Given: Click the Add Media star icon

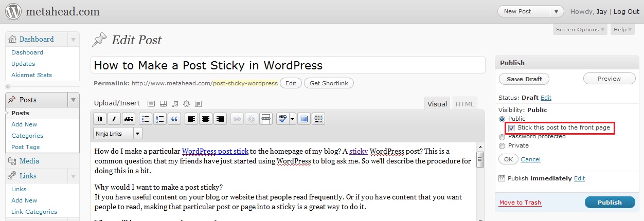Looking at the screenshot, I should click(x=187, y=103).
